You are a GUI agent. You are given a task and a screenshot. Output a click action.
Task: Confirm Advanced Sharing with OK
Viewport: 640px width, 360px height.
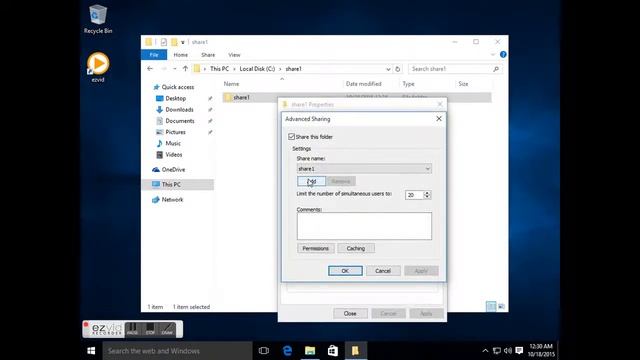click(x=345, y=271)
